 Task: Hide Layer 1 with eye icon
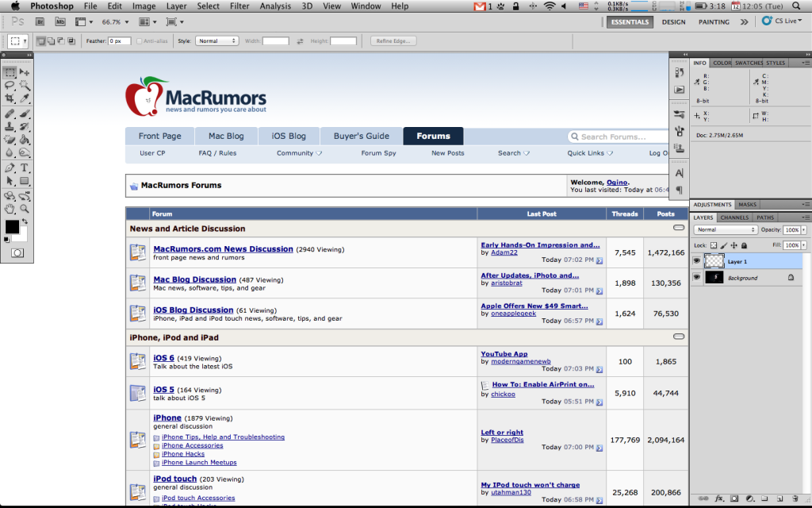(x=696, y=261)
